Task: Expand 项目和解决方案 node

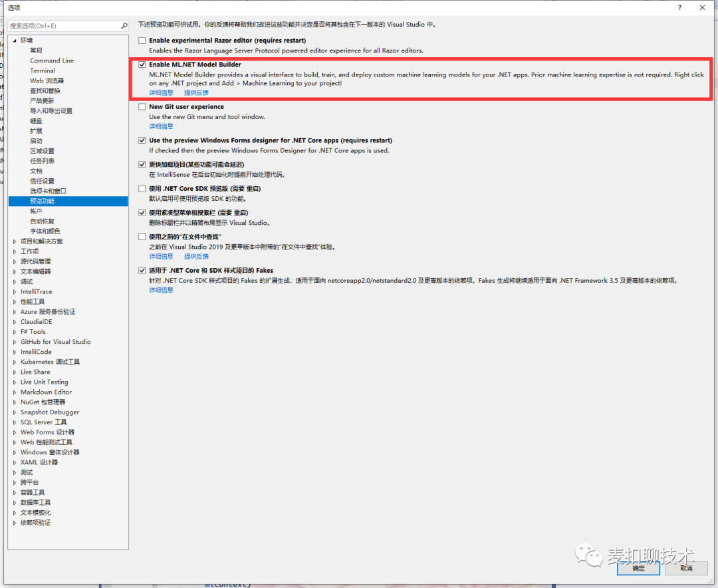Action: tap(15, 241)
